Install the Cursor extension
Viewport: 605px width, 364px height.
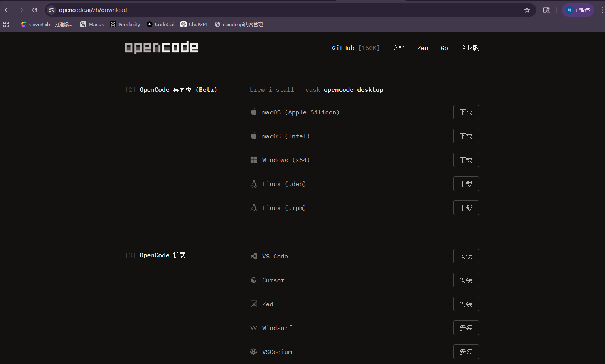click(x=466, y=280)
